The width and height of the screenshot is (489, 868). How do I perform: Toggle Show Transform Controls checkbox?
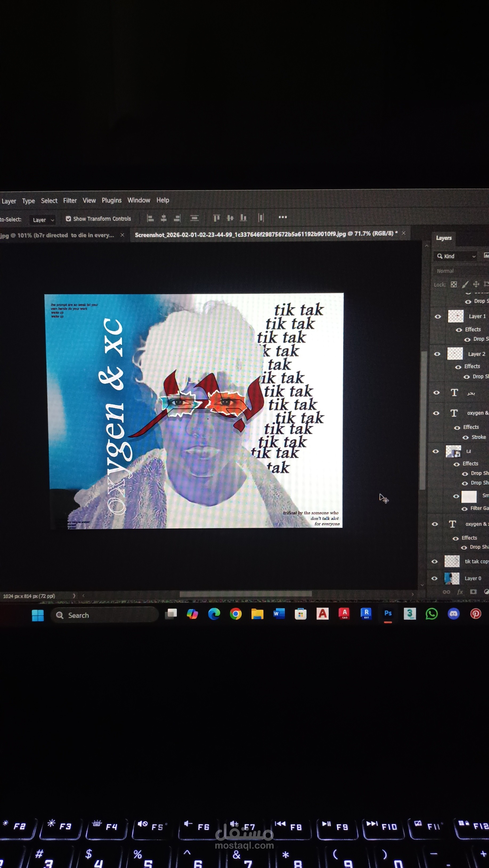pos(68,219)
